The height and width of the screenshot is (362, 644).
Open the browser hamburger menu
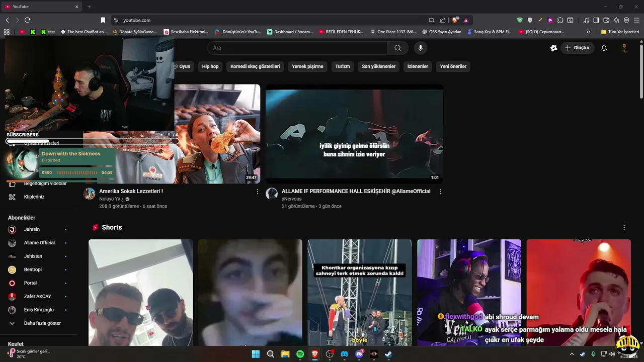pos(636,20)
